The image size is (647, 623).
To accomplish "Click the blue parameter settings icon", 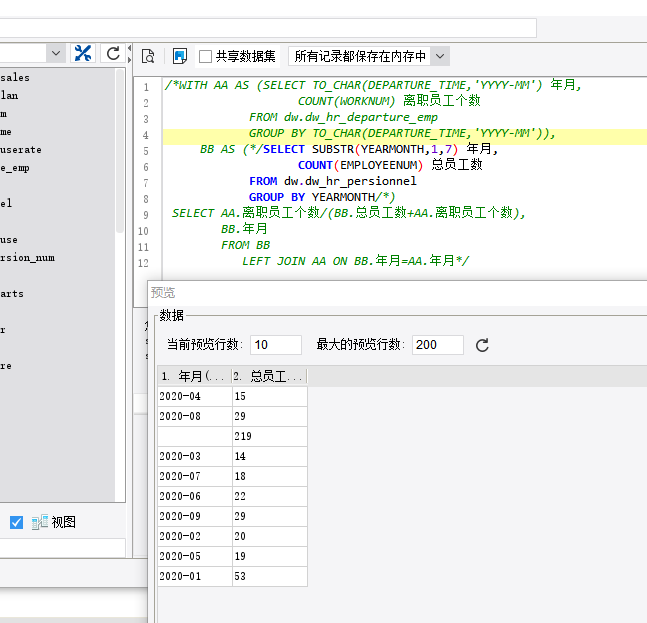I will (x=180, y=56).
